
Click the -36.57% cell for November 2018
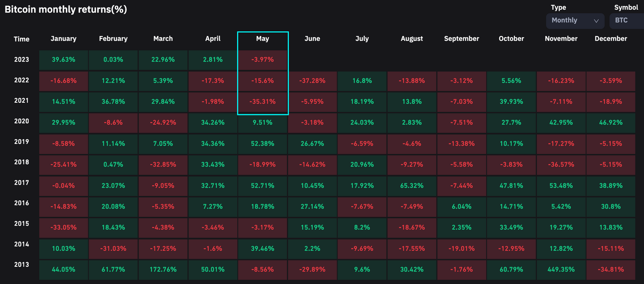click(x=561, y=165)
